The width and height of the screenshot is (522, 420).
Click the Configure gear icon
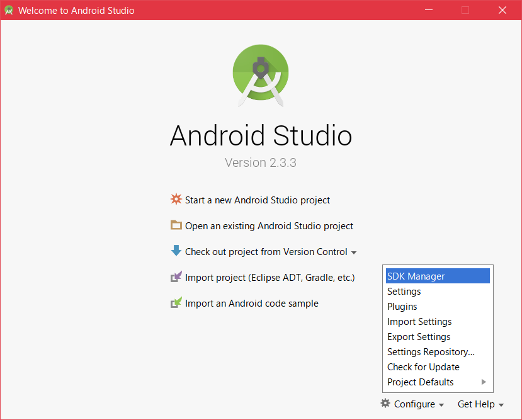[x=385, y=403]
